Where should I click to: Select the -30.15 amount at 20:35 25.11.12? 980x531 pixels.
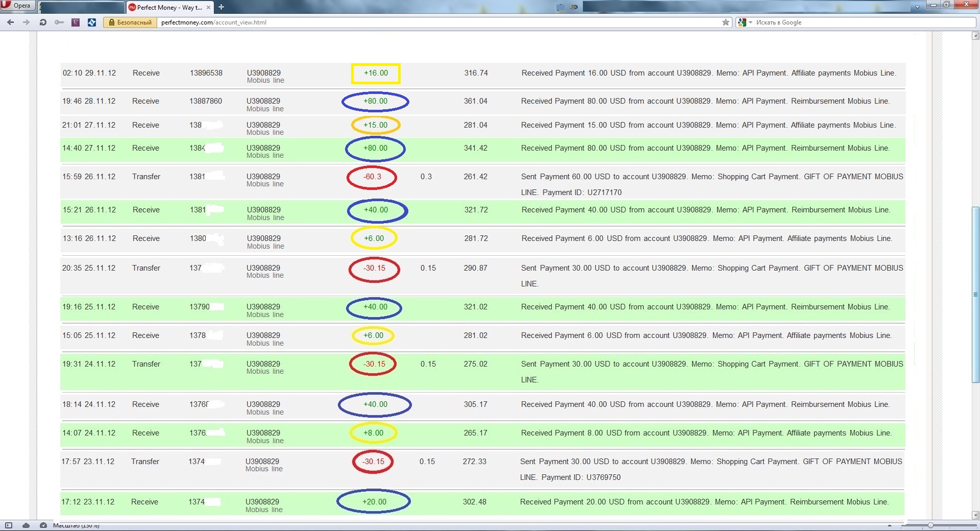coord(374,268)
